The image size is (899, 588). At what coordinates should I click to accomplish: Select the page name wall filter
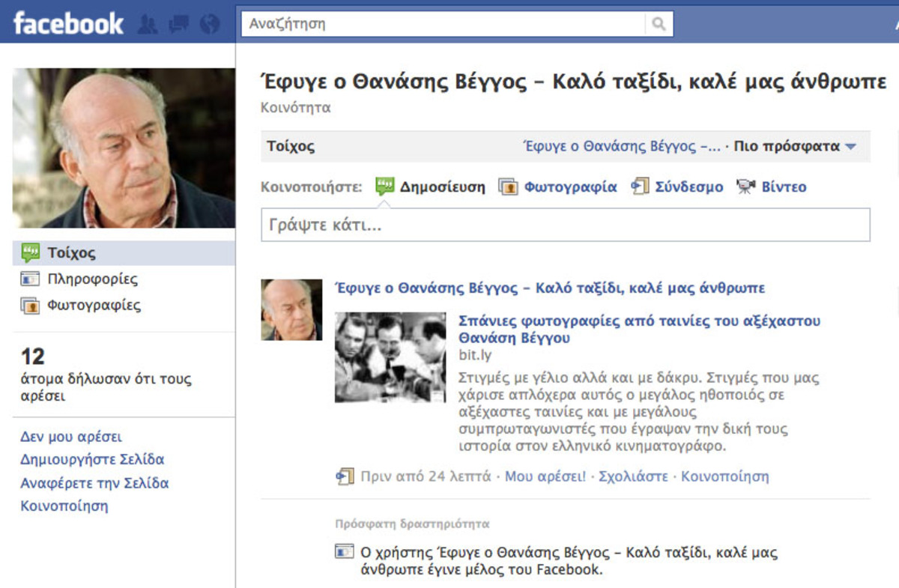click(622, 147)
